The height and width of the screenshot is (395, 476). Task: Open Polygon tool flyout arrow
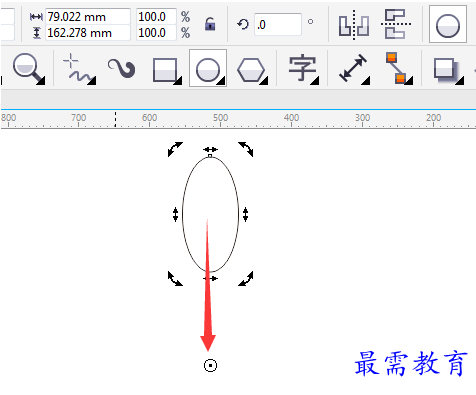(x=264, y=81)
